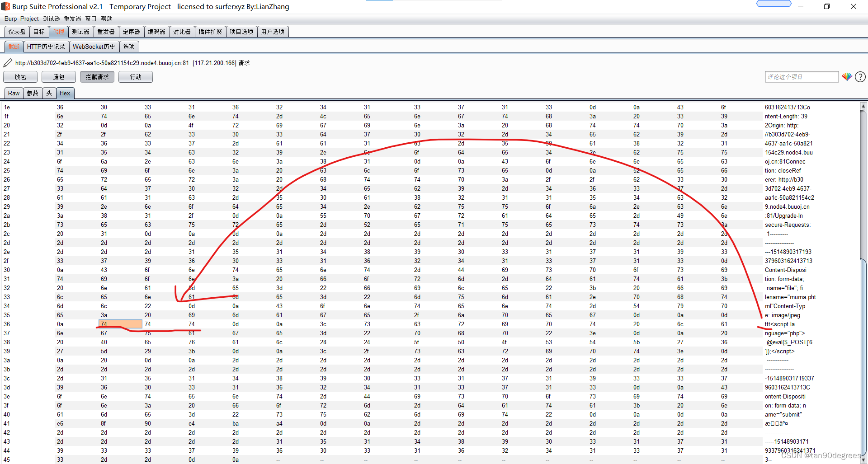
Task: Select highlighted hex cell 74 in row 36
Action: coord(120,324)
